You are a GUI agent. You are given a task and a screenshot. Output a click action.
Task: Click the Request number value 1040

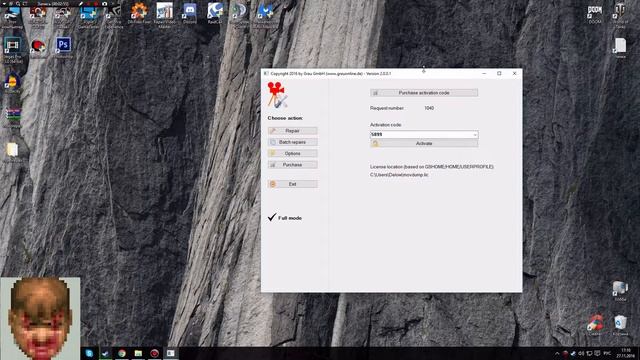pos(429,108)
